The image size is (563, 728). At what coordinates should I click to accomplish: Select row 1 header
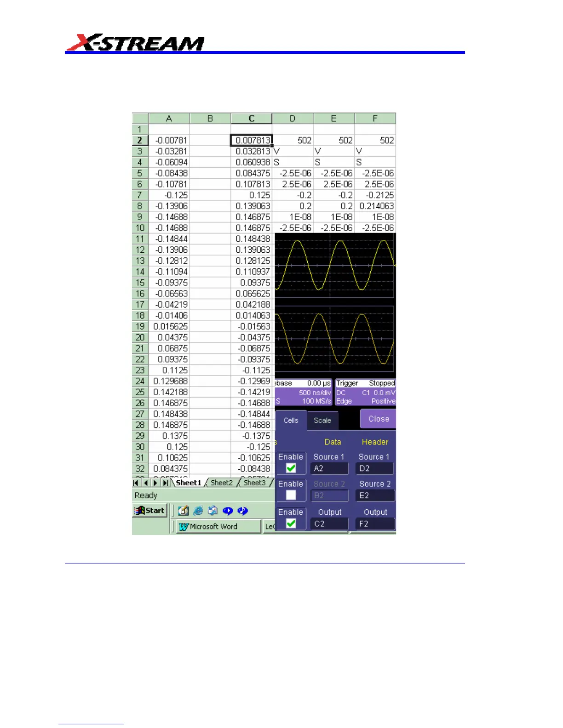[140, 130]
